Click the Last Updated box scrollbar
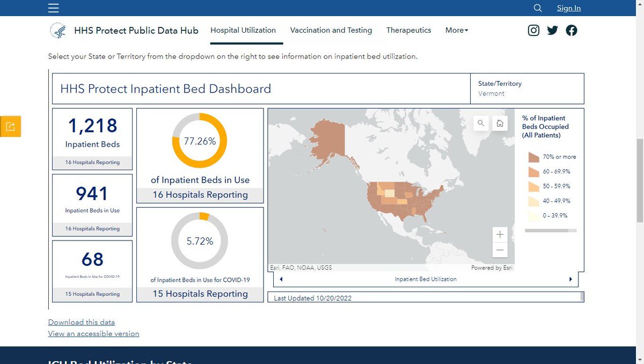644x364 pixels. (582, 297)
